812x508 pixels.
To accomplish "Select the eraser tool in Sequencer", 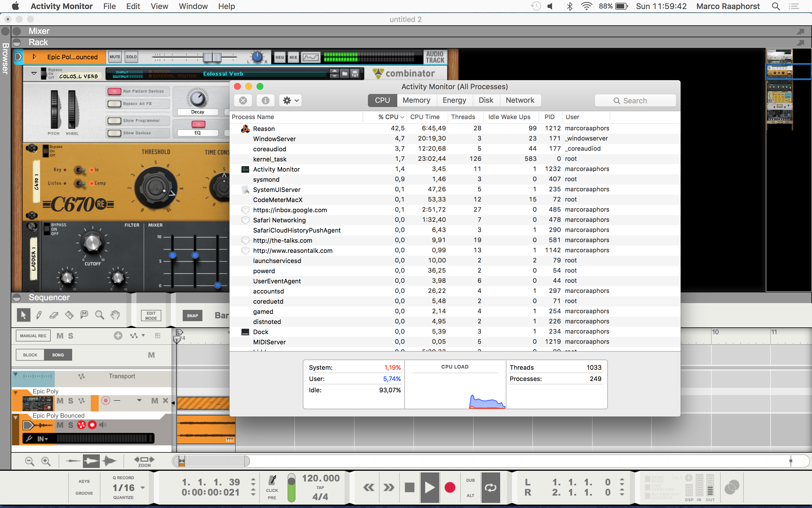I will [54, 315].
